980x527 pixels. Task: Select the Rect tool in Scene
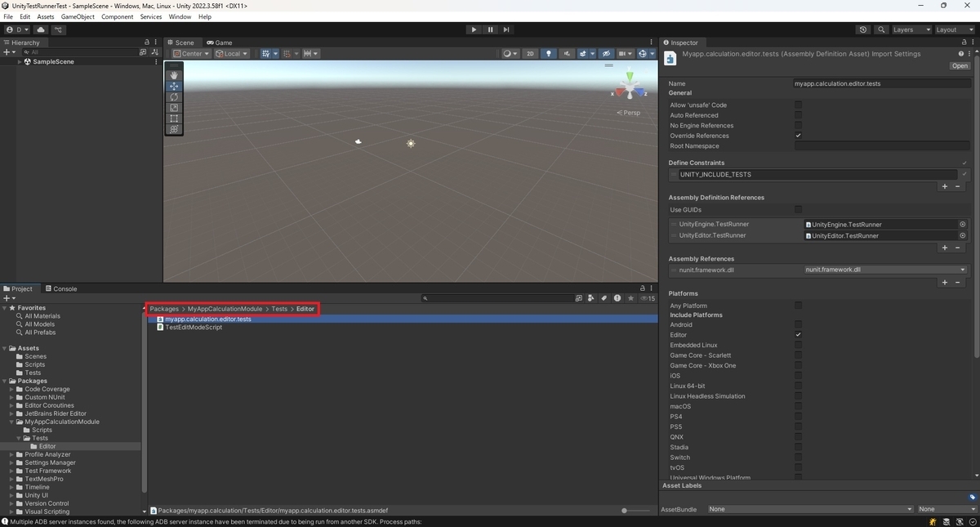174,118
